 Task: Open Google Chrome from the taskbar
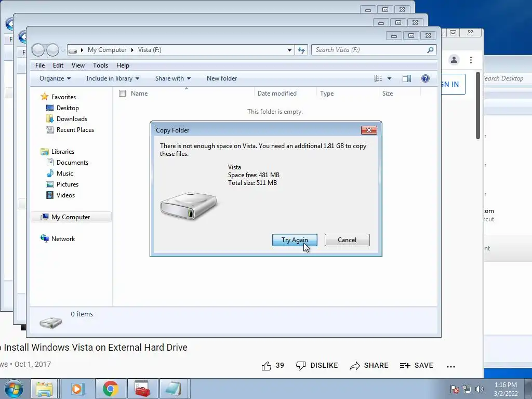click(x=110, y=389)
